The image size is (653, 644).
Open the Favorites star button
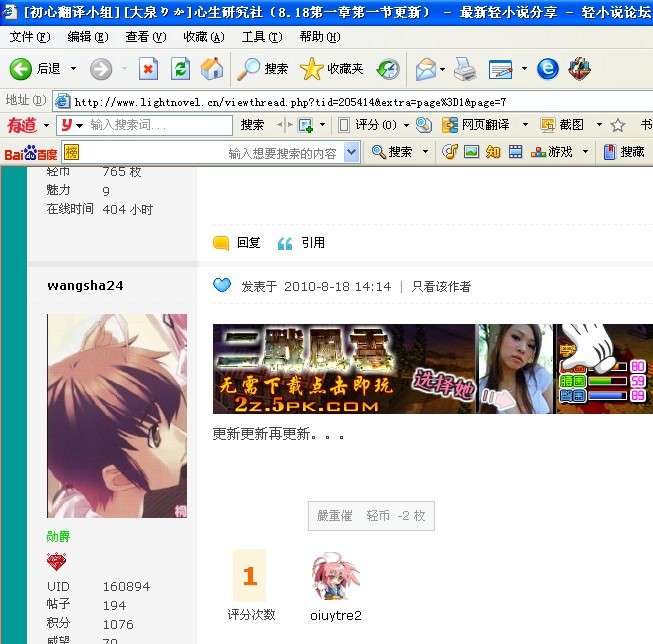332,69
